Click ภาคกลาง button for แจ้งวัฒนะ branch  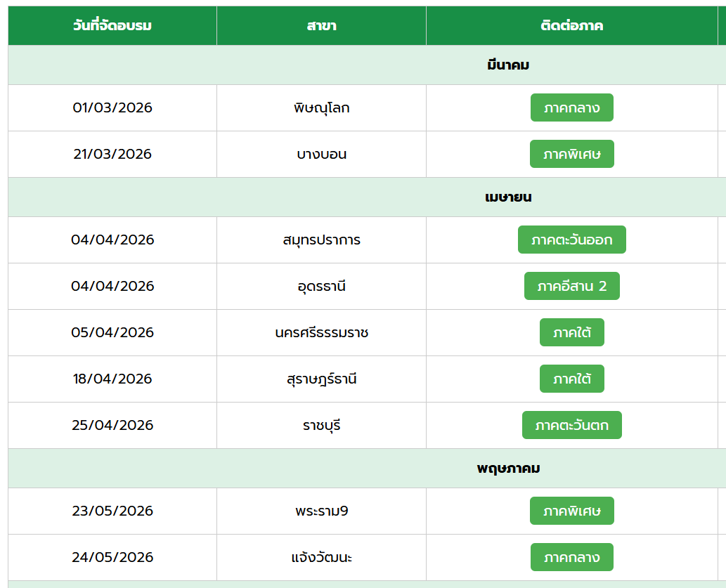571,557
